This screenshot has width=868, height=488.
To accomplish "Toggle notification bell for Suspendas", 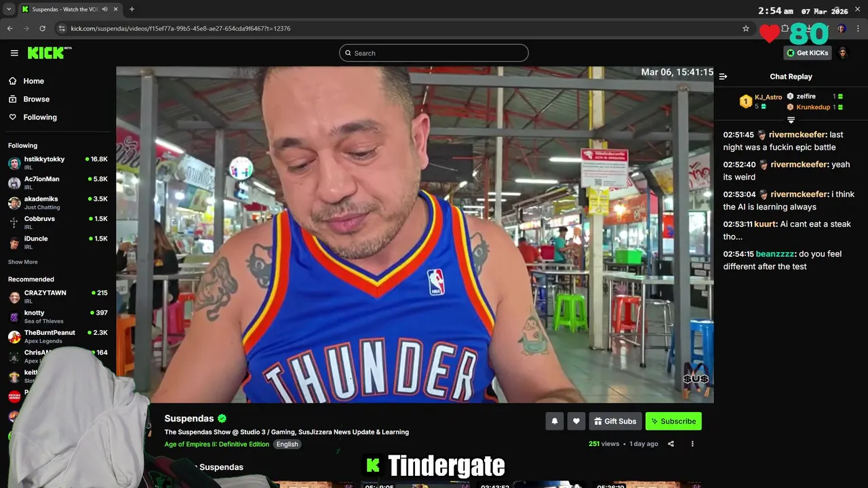I will pos(554,421).
